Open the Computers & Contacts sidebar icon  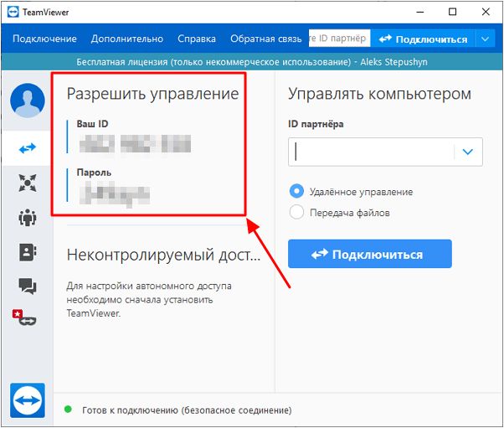[x=28, y=252]
